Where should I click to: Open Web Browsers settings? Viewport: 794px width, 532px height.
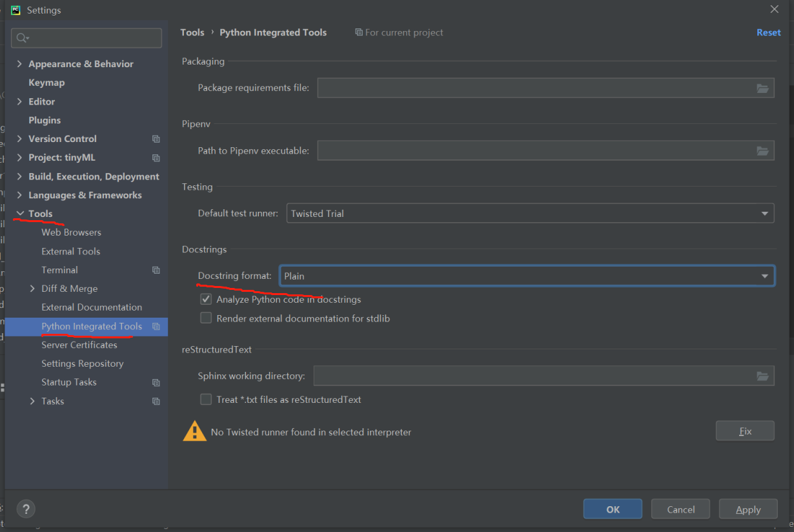point(71,232)
